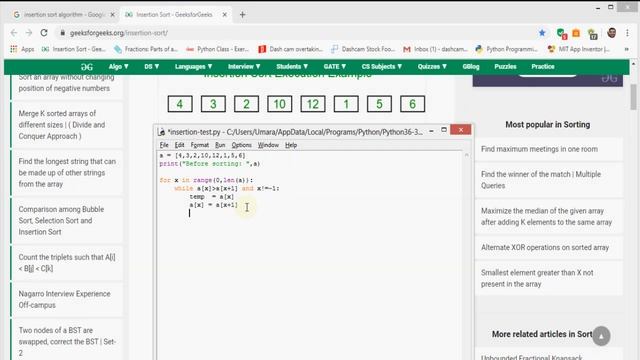Open Maximize the median of given array
Viewport: 640px width, 360px height.
point(546,216)
